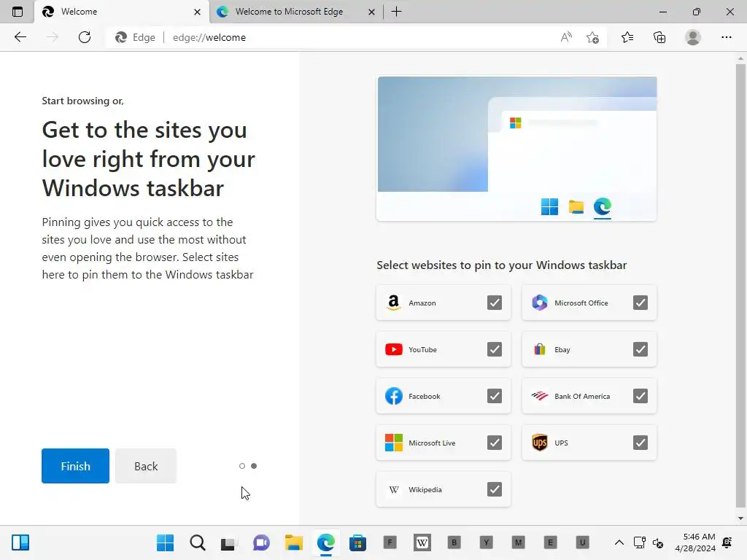
Task: Open the Favorites list icon
Action: (x=627, y=37)
